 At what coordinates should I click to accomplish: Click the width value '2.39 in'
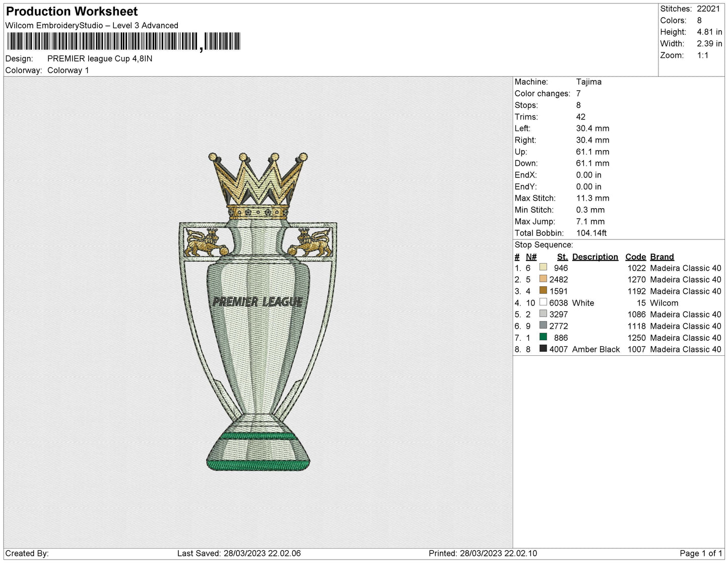[709, 44]
